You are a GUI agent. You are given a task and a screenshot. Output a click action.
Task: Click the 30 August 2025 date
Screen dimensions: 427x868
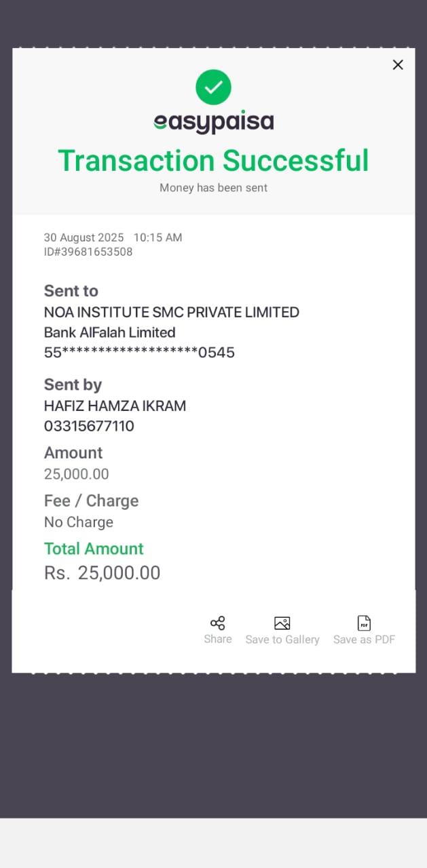(83, 237)
